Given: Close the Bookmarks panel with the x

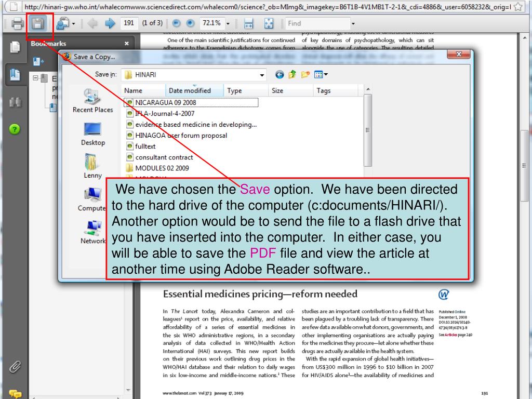Looking at the screenshot, I should (127, 44).
